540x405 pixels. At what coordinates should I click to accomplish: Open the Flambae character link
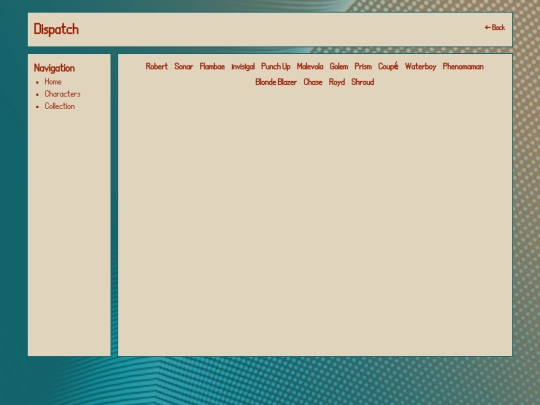[x=212, y=66]
